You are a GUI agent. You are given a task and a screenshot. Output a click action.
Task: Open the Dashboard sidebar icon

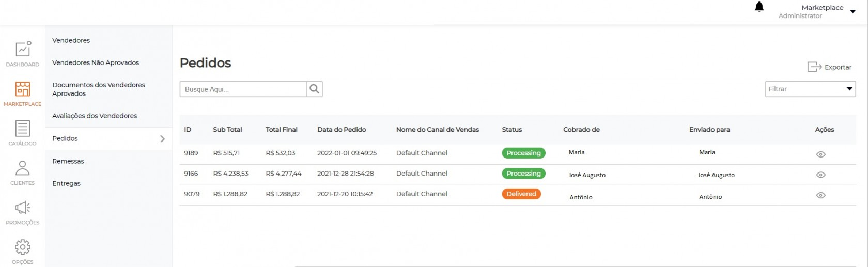[x=23, y=50]
